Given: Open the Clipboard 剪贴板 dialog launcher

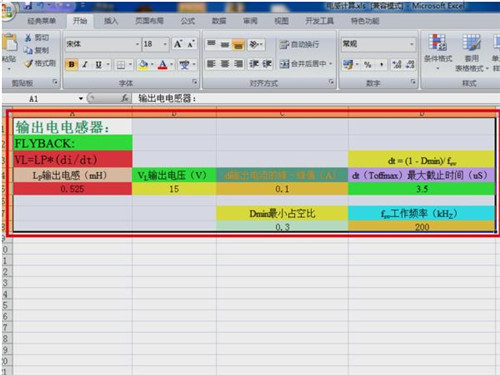Looking at the screenshot, I should (x=55, y=82).
